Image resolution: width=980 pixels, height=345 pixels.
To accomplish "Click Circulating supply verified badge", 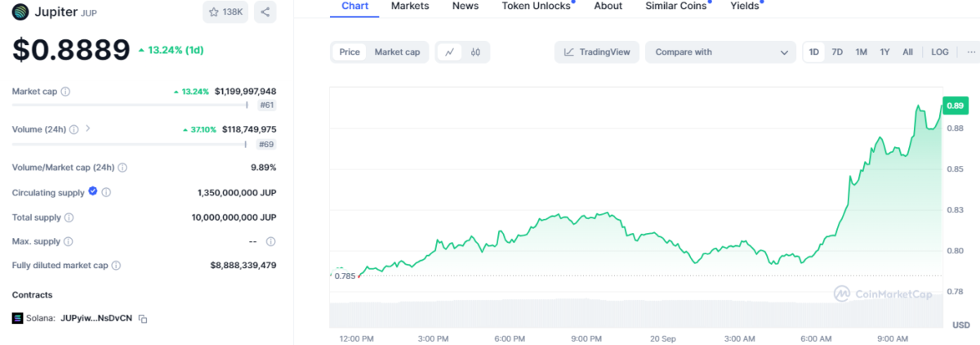I will (92, 192).
